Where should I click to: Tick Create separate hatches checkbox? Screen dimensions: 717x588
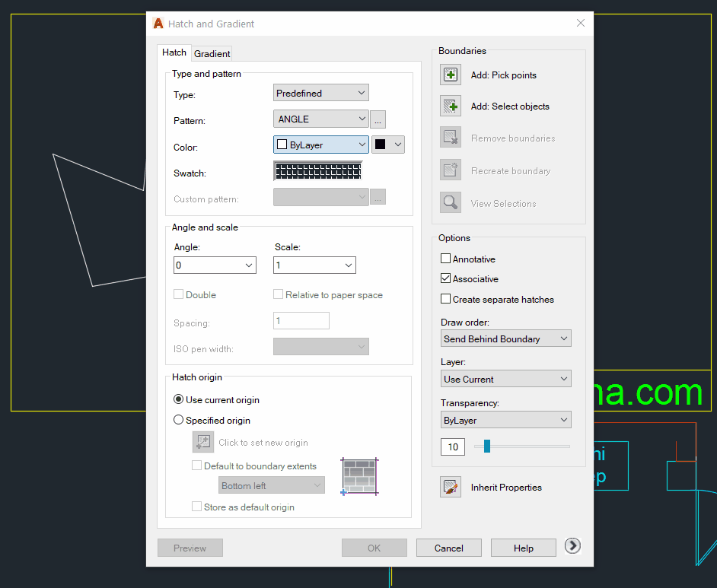446,299
